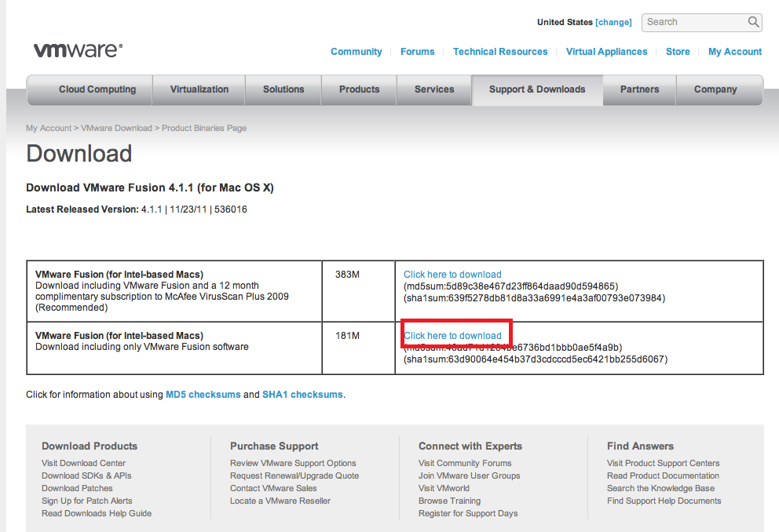Viewport: 779px width, 532px height.
Task: Open Review VMware Support Options
Action: pos(293,463)
